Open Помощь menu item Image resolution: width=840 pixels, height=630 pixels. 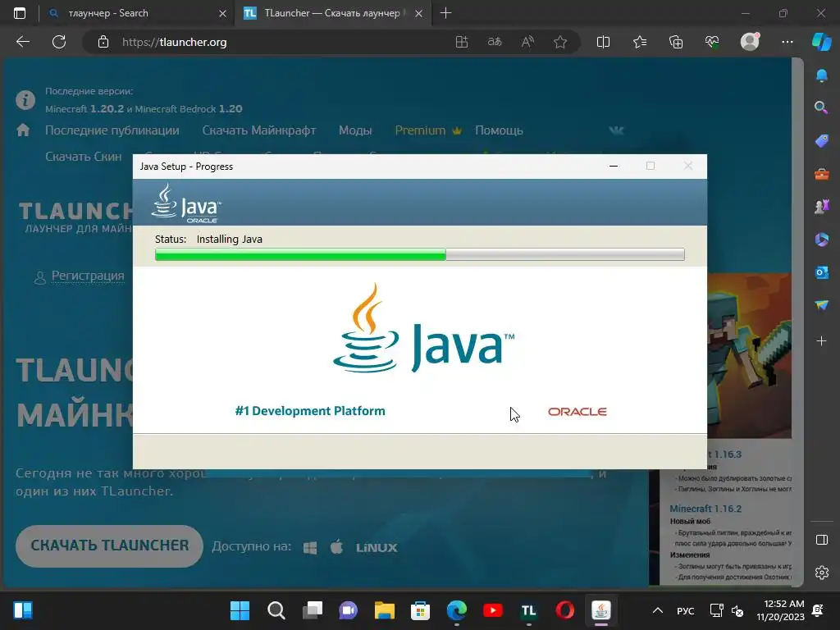point(499,130)
